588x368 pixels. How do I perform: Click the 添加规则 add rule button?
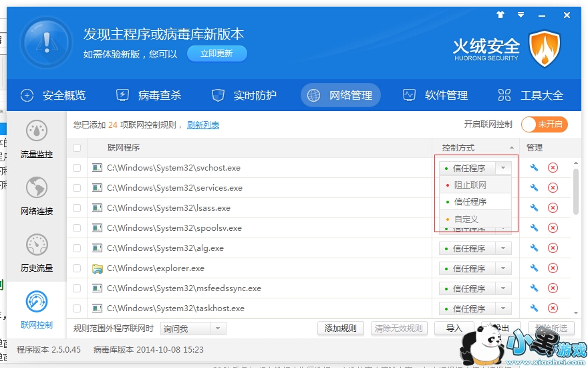pos(340,329)
